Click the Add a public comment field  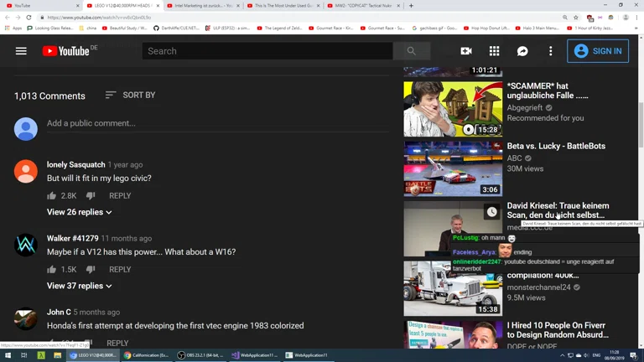pyautogui.click(x=218, y=123)
